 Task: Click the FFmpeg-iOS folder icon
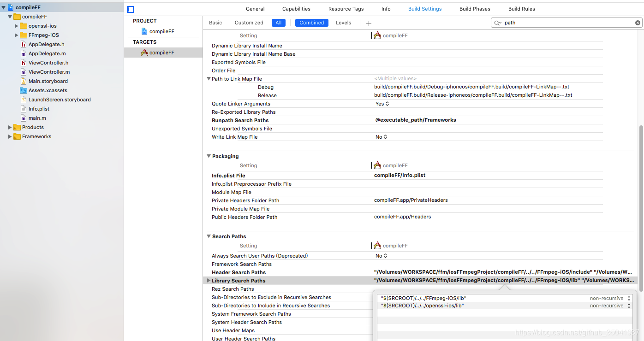coord(24,35)
